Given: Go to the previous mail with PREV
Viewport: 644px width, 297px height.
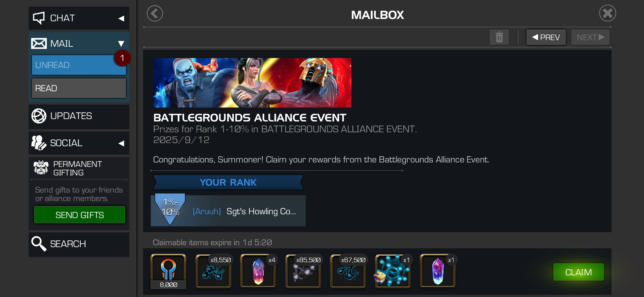Looking at the screenshot, I should tap(546, 37).
